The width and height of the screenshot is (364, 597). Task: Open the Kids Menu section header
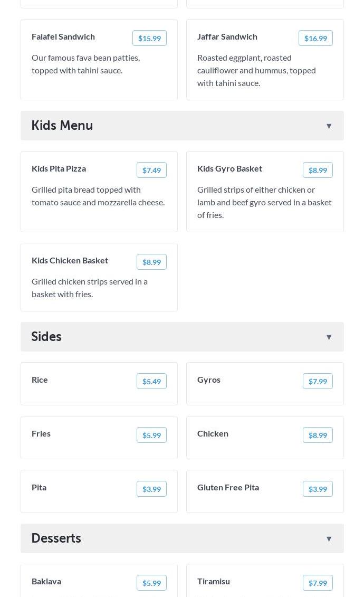click(62, 126)
